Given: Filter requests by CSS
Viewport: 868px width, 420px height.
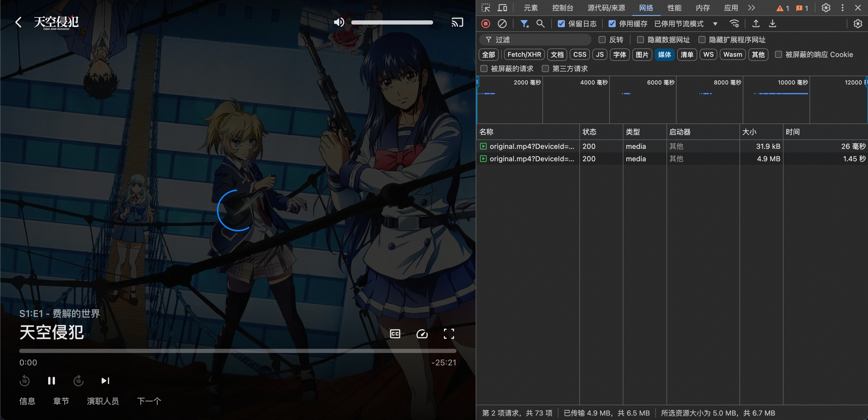Looking at the screenshot, I should click(x=580, y=55).
